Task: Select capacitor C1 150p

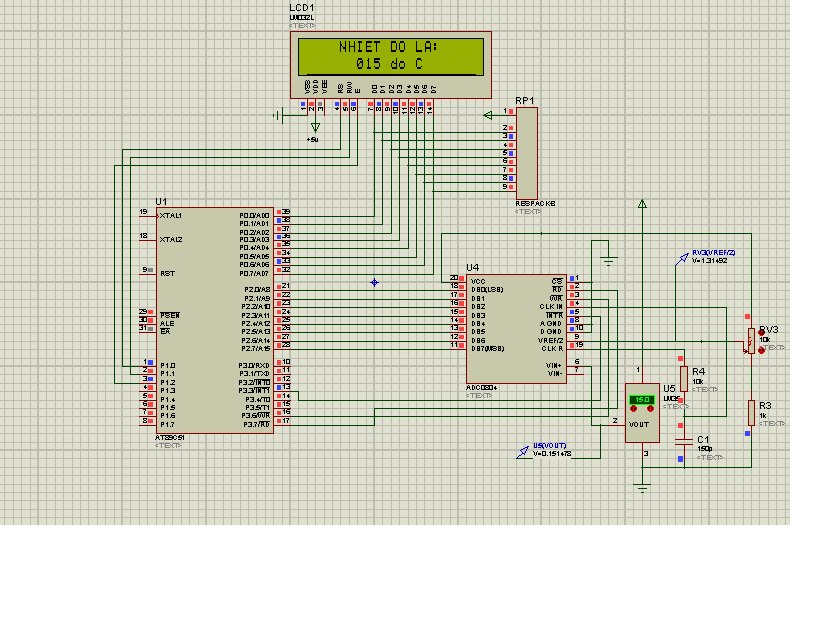Action: tap(684, 442)
